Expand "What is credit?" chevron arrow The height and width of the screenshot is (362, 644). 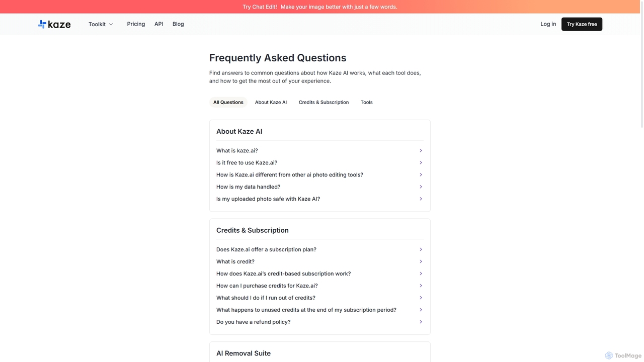(421, 262)
